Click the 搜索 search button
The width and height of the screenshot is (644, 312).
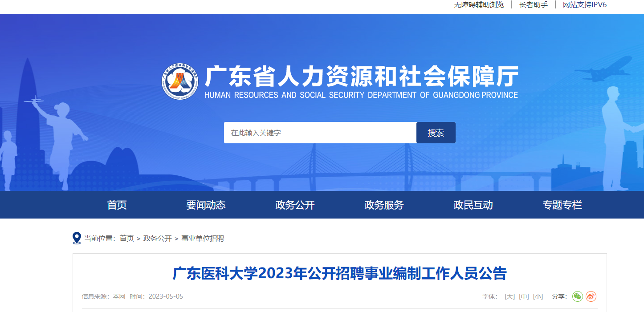tap(436, 133)
